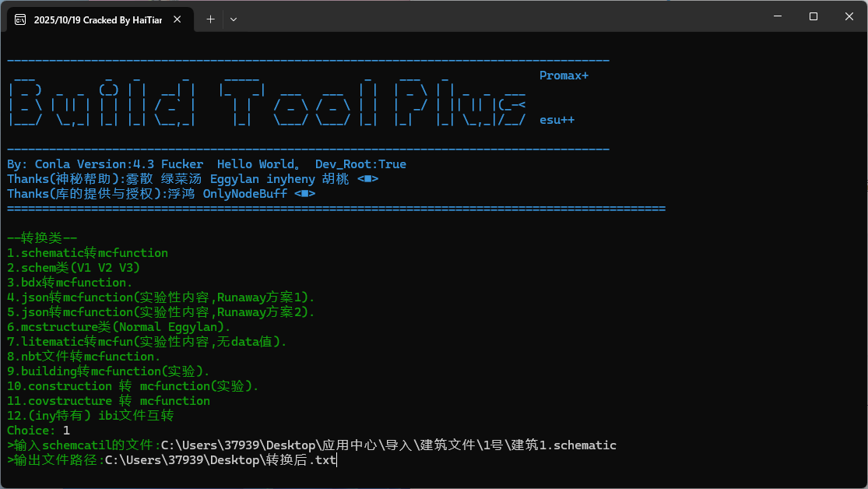Close the terminal window
This screenshot has width=868, height=489.
tap(849, 16)
